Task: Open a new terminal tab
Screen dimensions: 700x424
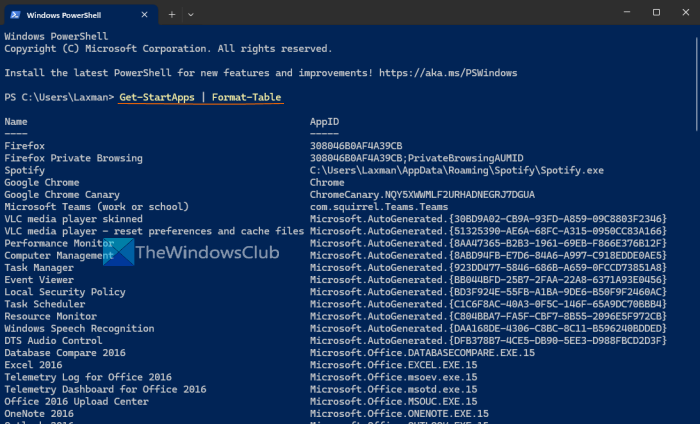Action: [x=172, y=14]
